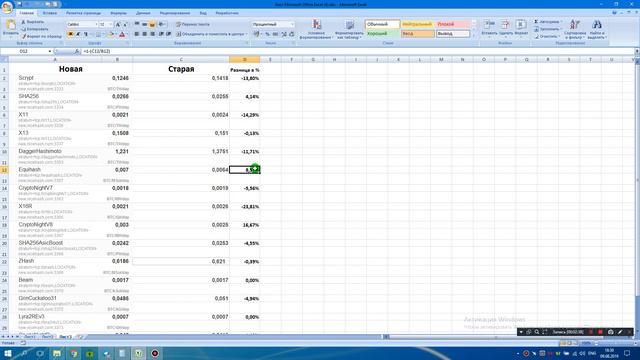Toggle align text left
This screenshot has height=360, width=640.
point(137,34)
